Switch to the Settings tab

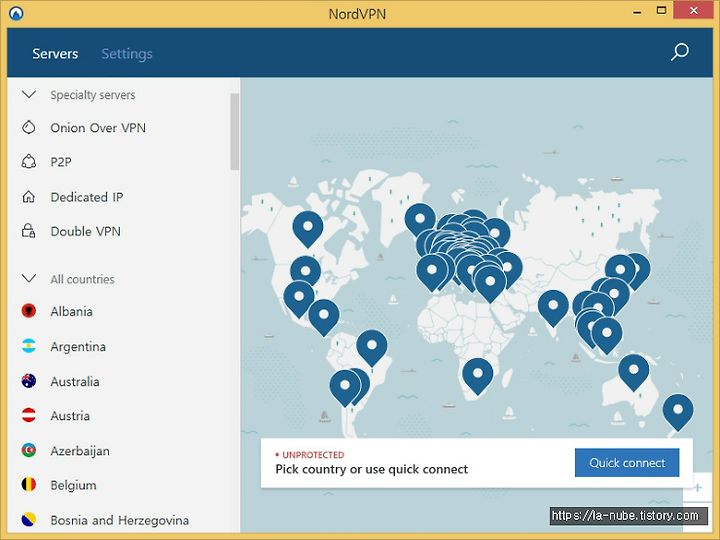pyautogui.click(x=127, y=54)
